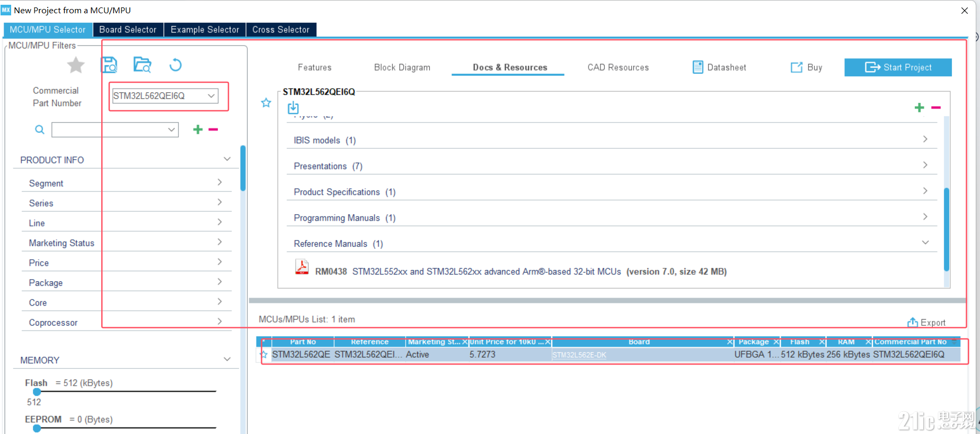Click the documents list vertical scrollbar
This screenshot has height=434, width=980.
click(947, 230)
